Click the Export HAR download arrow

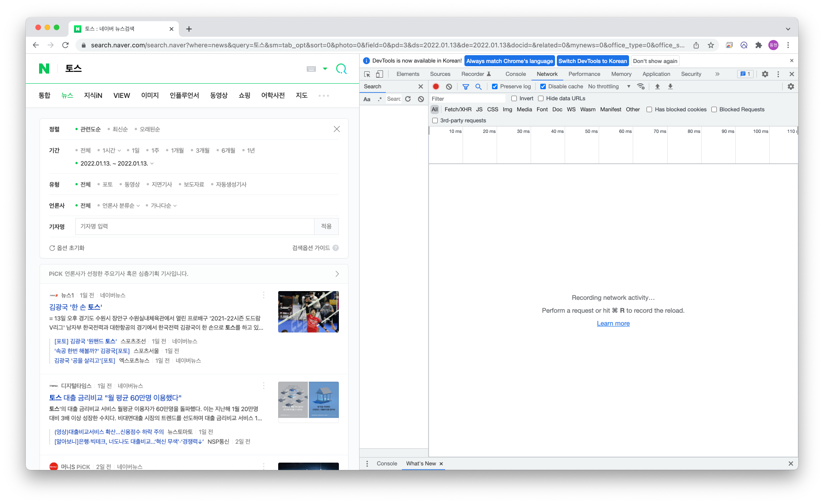pyautogui.click(x=670, y=86)
